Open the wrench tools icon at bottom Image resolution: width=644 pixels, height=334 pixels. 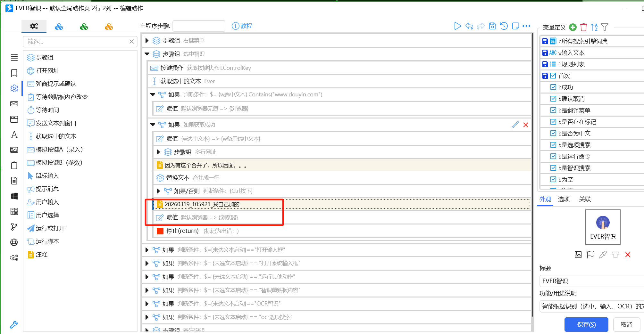(x=14, y=325)
